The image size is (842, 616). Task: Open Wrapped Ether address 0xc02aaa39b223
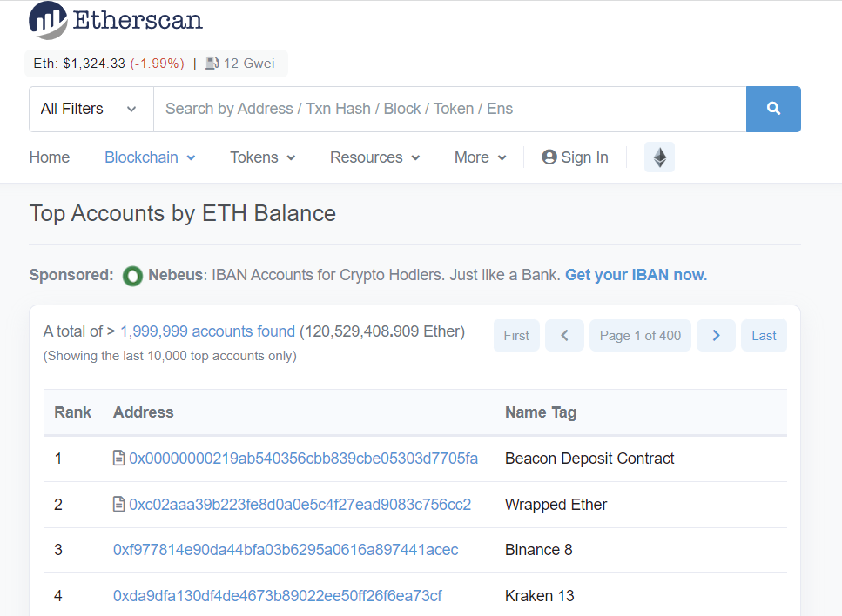(x=300, y=505)
